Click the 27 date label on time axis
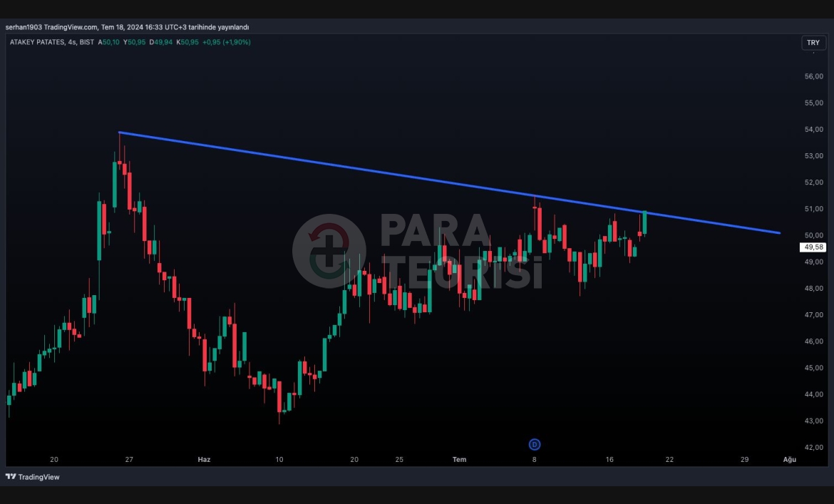 (129, 459)
